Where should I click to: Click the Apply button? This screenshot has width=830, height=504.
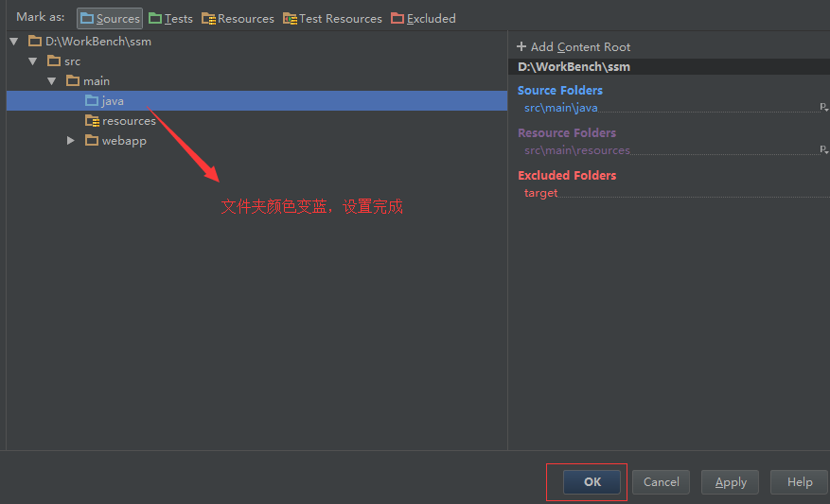coord(730,482)
